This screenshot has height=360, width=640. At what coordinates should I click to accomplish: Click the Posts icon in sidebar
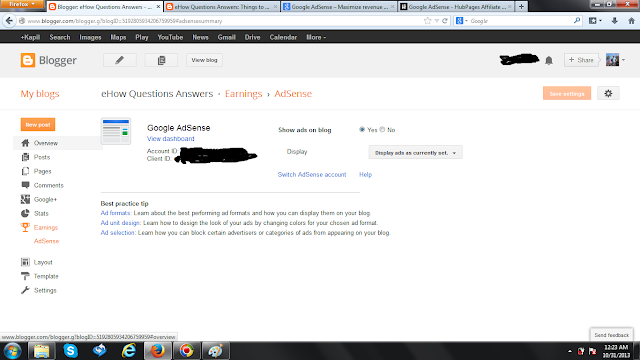click(x=25, y=157)
